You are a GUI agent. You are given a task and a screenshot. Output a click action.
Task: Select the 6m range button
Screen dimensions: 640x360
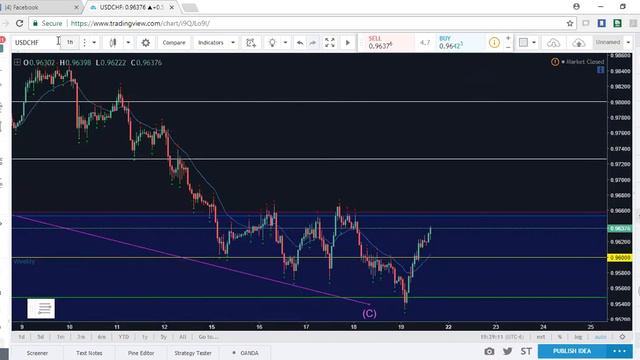pyautogui.click(x=101, y=337)
